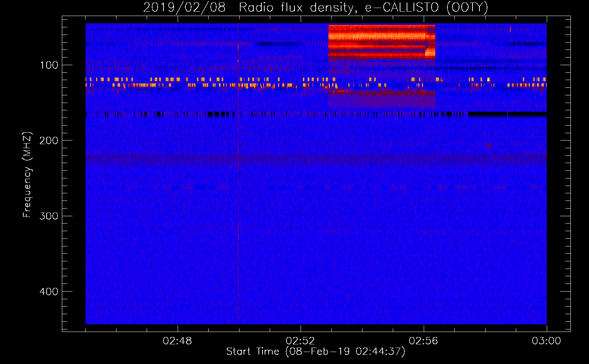589x364 pixels.
Task: Click the thin red vertical line in spectrogram
Action: (238, 174)
